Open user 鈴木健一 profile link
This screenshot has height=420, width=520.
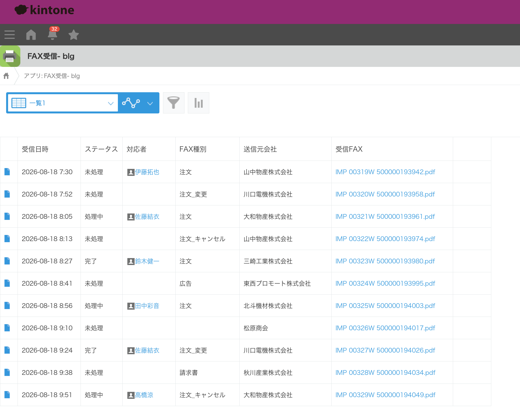click(x=147, y=261)
